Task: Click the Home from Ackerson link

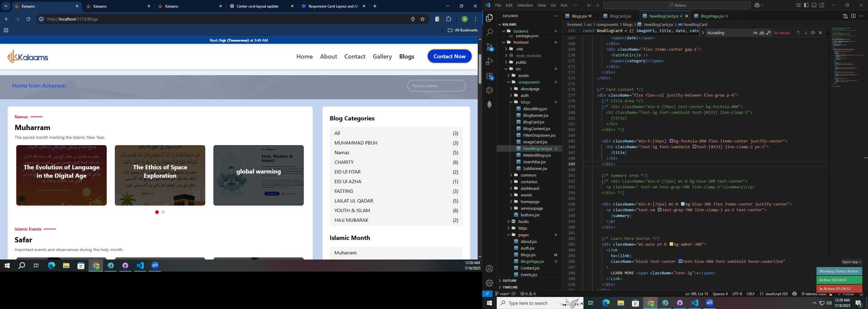Action: [39, 86]
